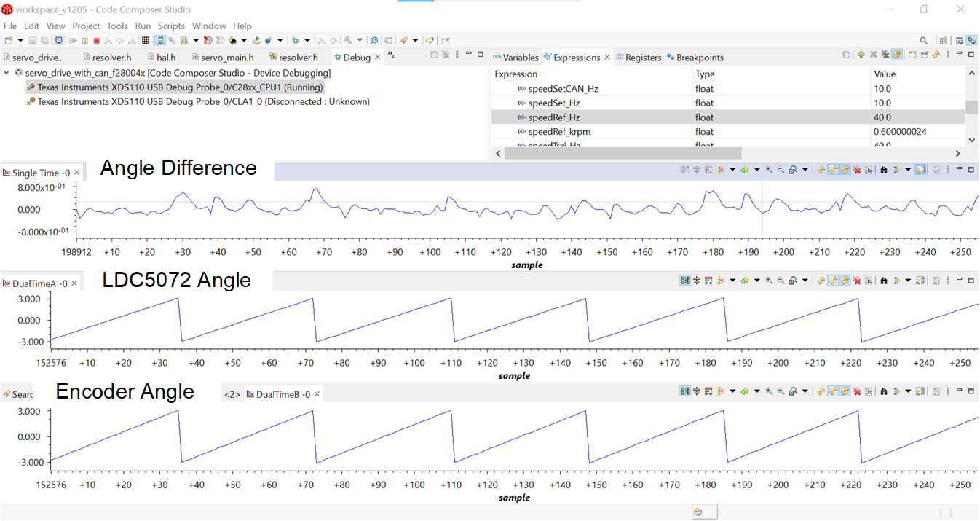Click the red Terminate debug button
This screenshot has height=521, width=980.
point(96,41)
